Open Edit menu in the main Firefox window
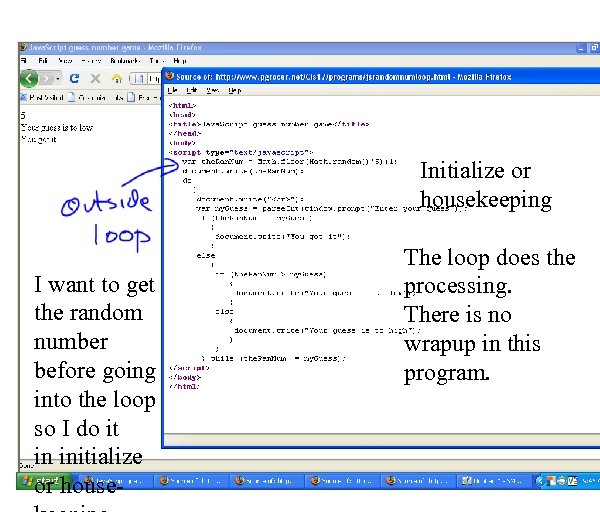This screenshot has width=600, height=512. click(42, 60)
